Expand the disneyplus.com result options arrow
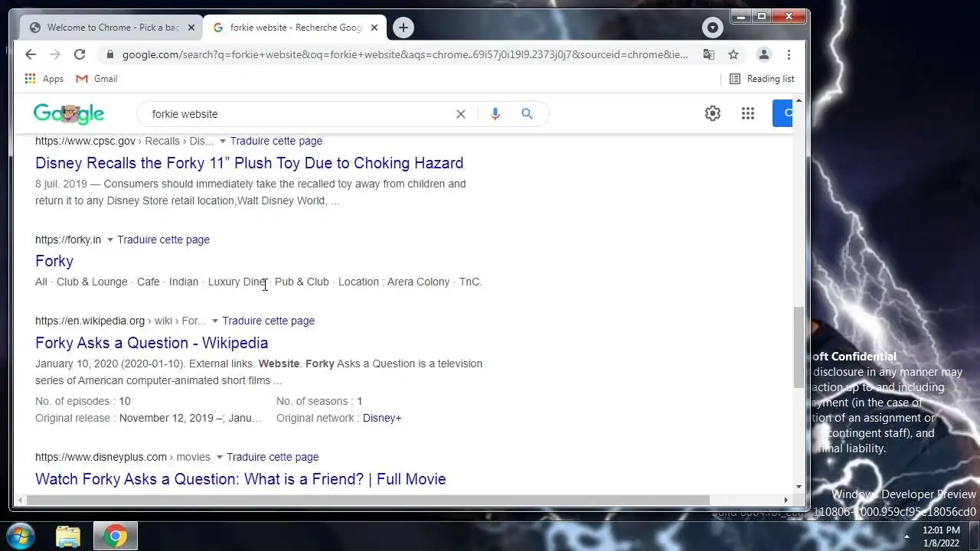 pyautogui.click(x=219, y=457)
